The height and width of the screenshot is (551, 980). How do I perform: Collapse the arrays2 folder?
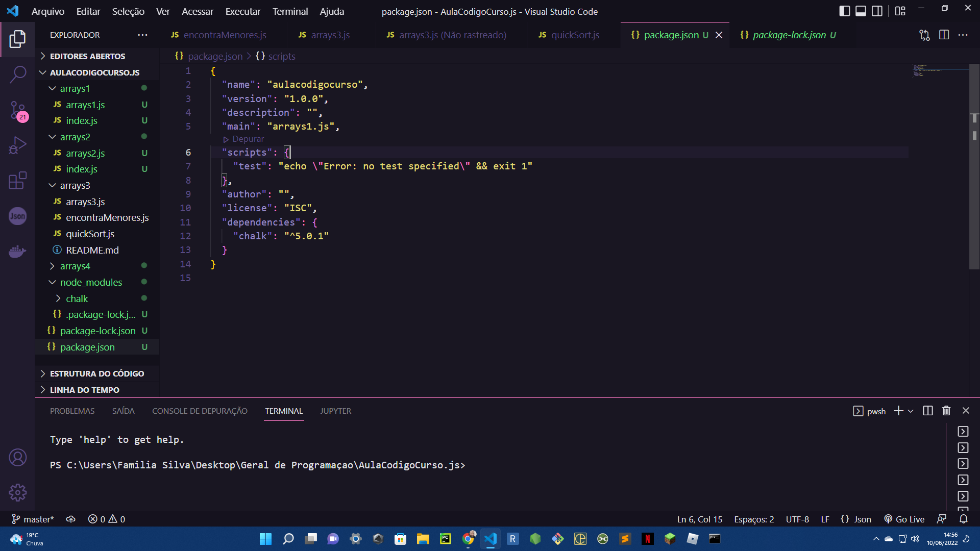(x=75, y=137)
